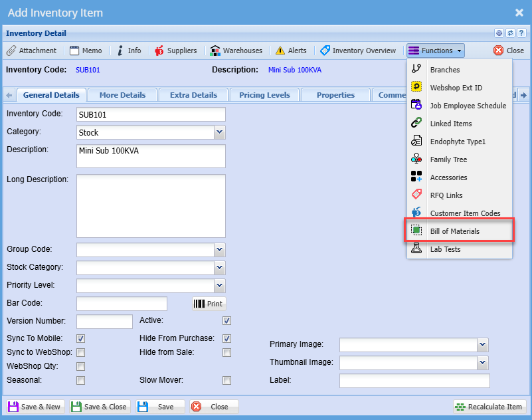Enable the Seasonal checkbox

80,381
